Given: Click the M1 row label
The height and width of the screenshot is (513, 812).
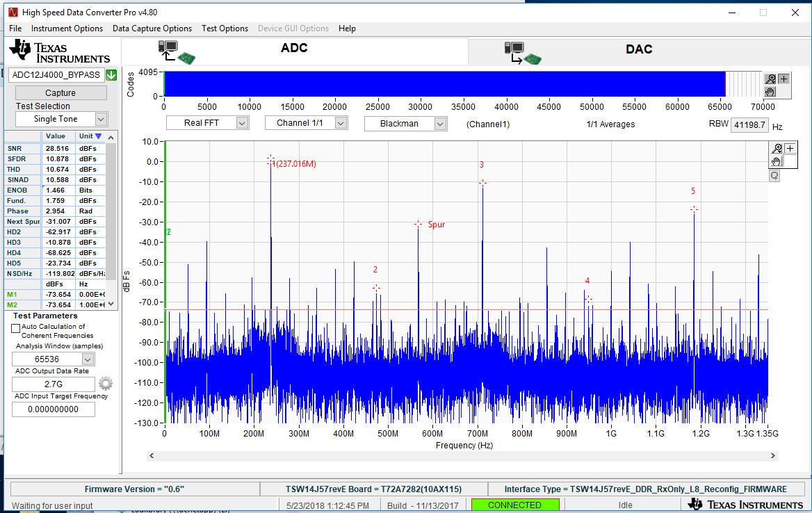Looking at the screenshot, I should (12, 295).
